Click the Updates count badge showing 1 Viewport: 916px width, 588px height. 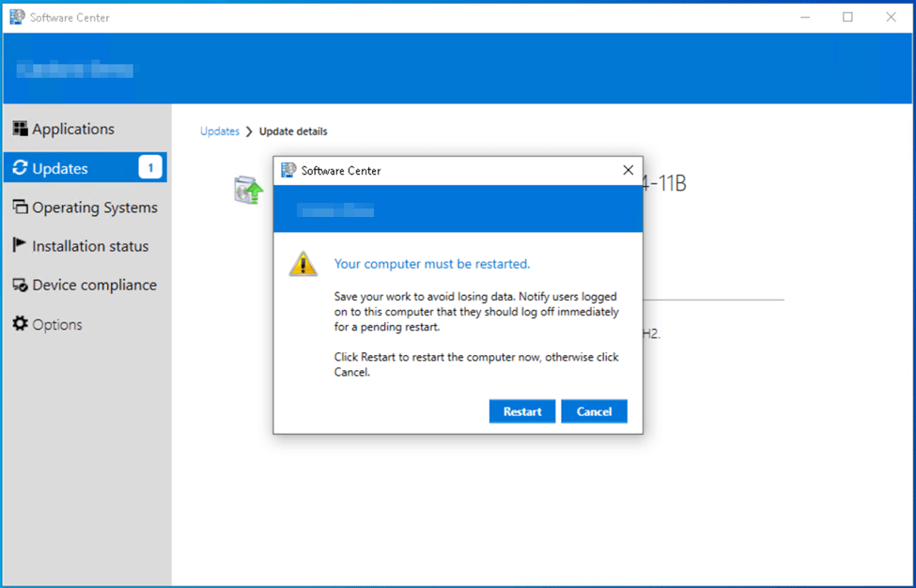(150, 168)
